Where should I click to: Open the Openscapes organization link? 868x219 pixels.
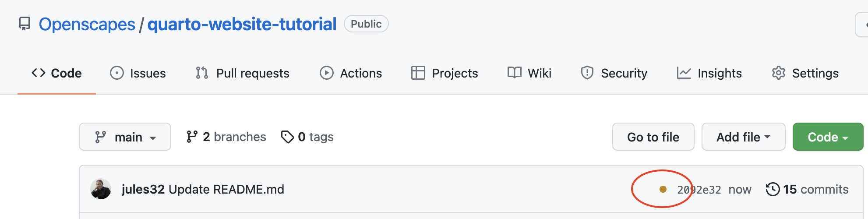(x=87, y=24)
